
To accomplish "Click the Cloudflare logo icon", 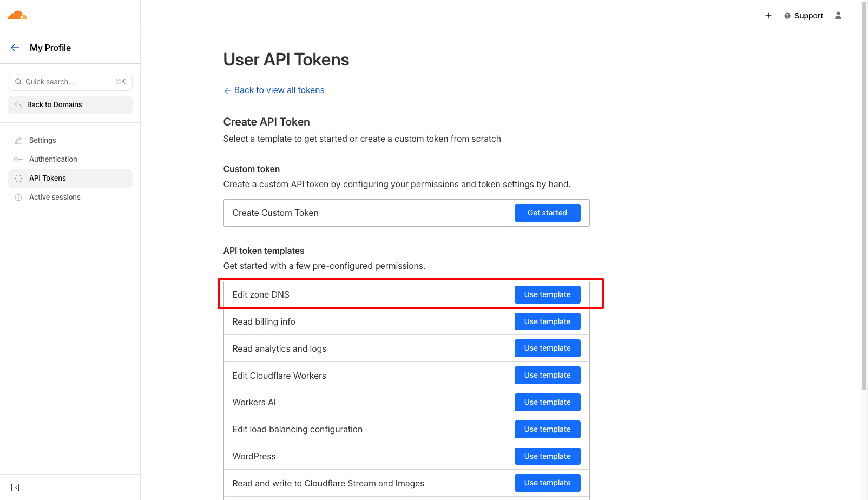I will (x=17, y=15).
